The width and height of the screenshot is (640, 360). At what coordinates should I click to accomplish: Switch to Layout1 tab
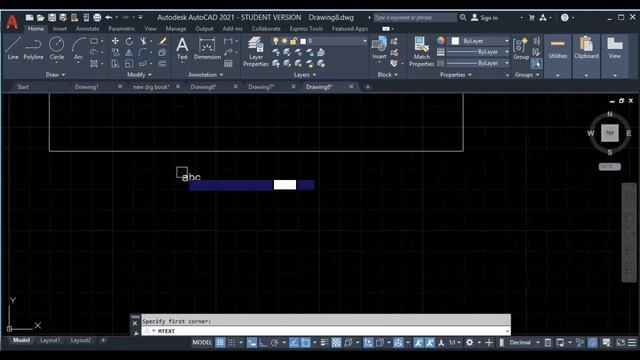point(50,340)
